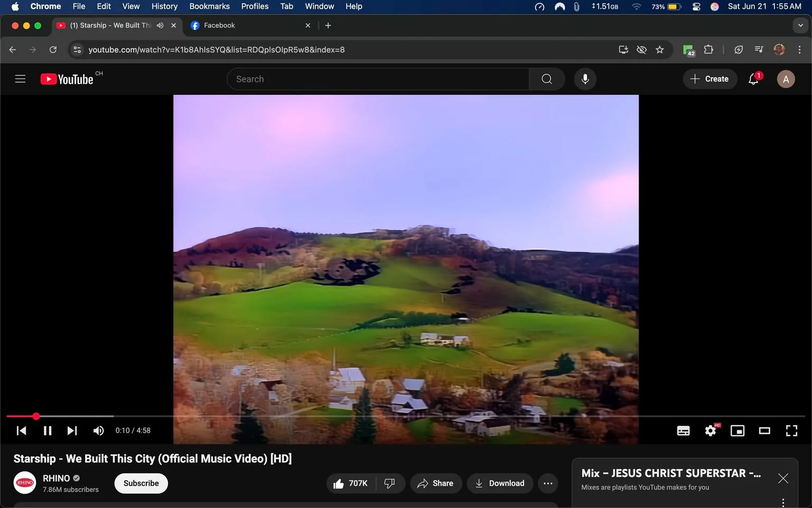
Task: Open the YouTube hamburger menu
Action: click(20, 78)
